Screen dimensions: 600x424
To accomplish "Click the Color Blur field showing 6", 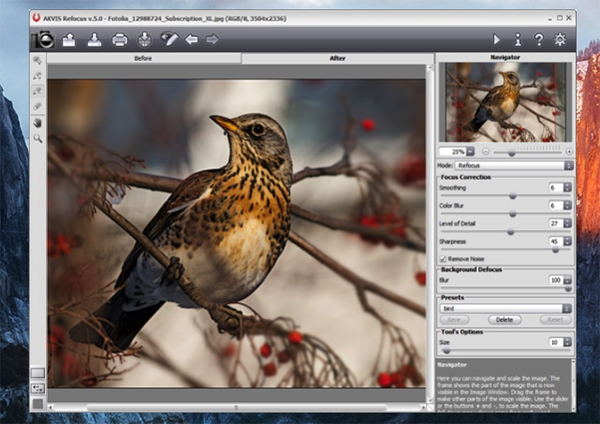I will coord(556,205).
